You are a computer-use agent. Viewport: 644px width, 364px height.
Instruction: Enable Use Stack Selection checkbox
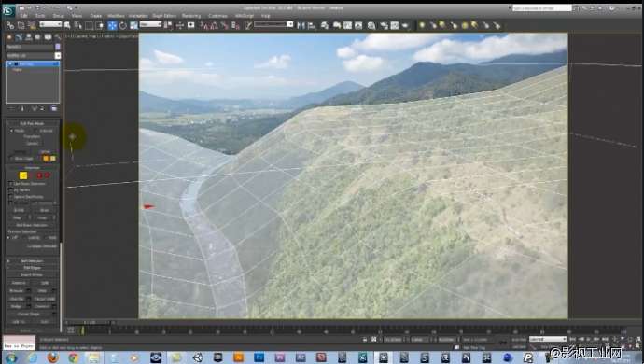coord(10,184)
